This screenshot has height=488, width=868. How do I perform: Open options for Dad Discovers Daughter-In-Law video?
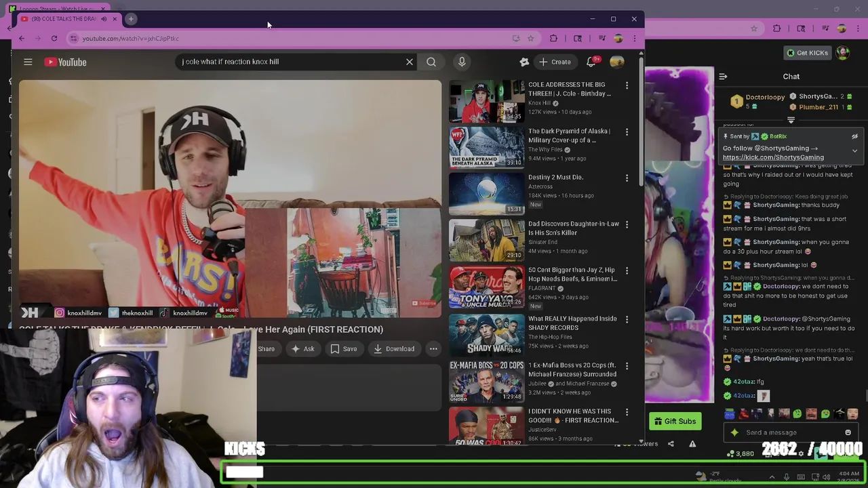pos(627,224)
